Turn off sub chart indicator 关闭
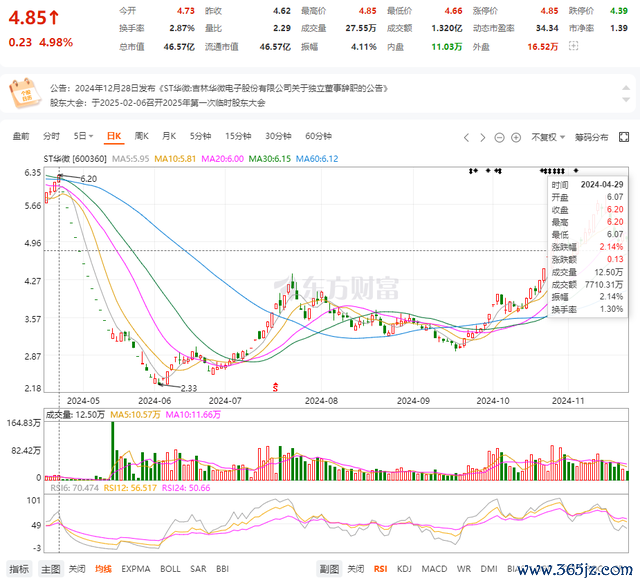 point(356,569)
